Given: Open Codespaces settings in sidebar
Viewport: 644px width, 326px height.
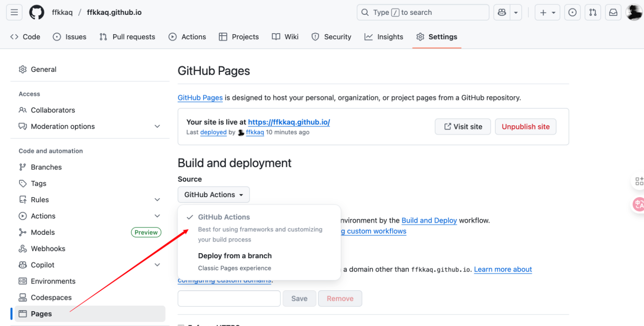Looking at the screenshot, I should [90, 297].
